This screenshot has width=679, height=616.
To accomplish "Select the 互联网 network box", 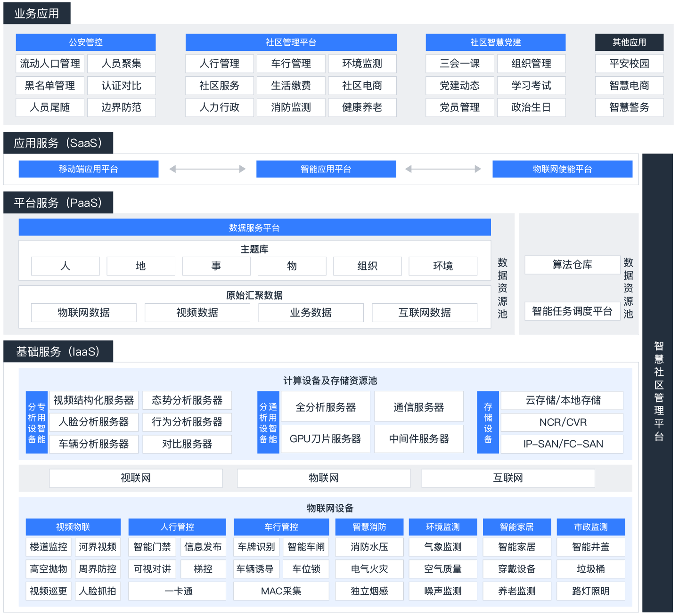I will (508, 478).
